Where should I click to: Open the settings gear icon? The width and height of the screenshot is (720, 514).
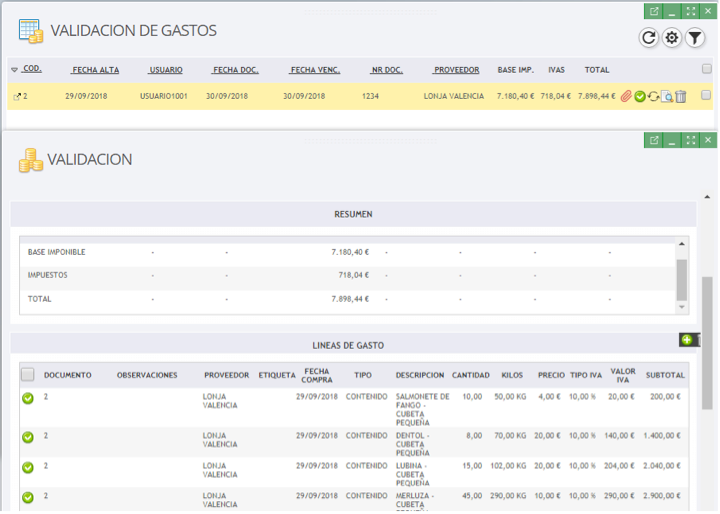[672, 38]
